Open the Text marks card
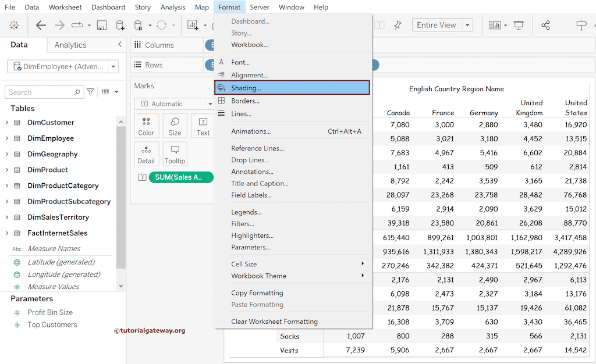The width and height of the screenshot is (596, 364). click(x=203, y=125)
